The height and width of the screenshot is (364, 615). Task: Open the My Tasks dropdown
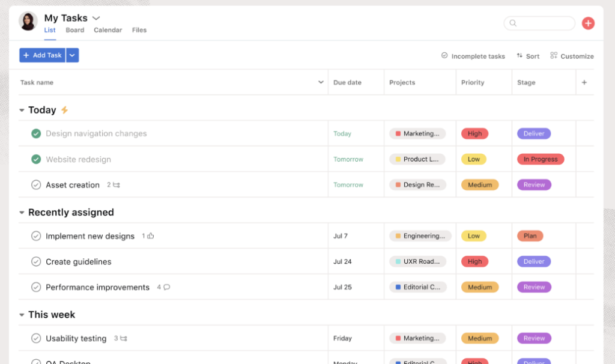pyautogui.click(x=95, y=18)
